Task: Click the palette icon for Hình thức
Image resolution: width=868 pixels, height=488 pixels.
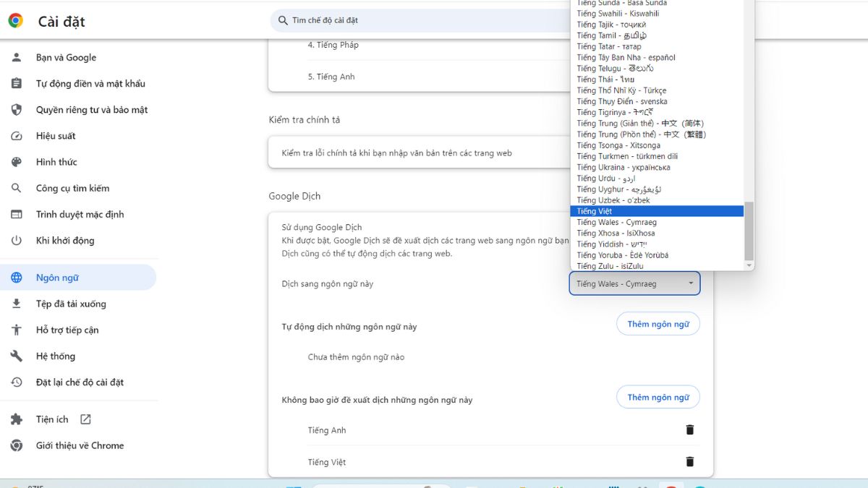Action: coord(17,161)
